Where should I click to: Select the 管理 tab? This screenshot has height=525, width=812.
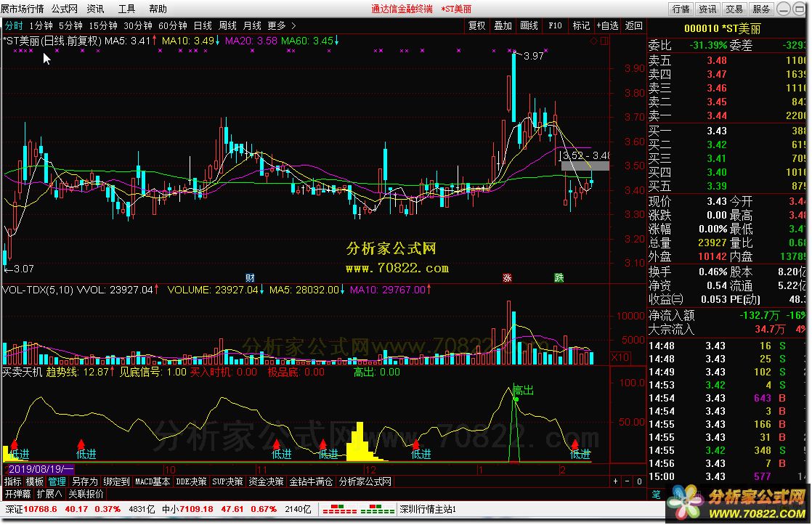click(x=57, y=481)
